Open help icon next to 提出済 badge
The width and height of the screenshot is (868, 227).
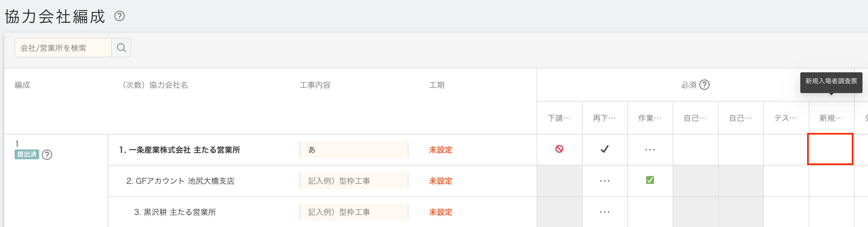pyautogui.click(x=47, y=155)
